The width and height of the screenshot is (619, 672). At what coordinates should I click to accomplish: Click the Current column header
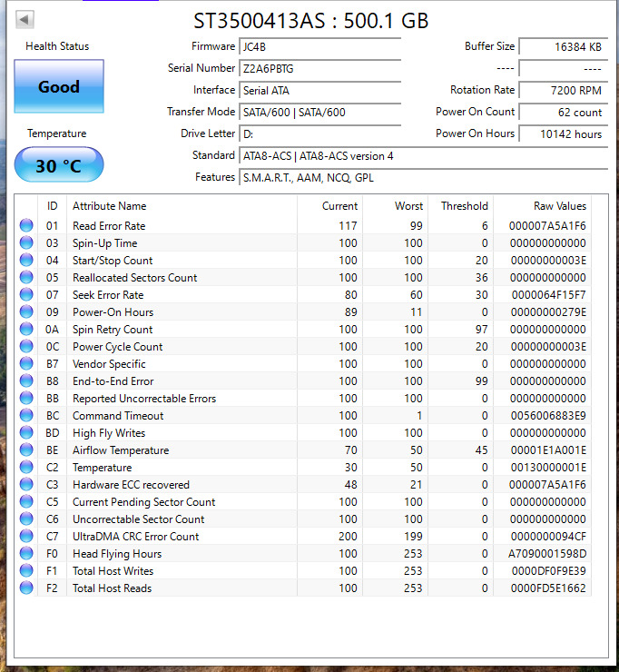pos(329,206)
